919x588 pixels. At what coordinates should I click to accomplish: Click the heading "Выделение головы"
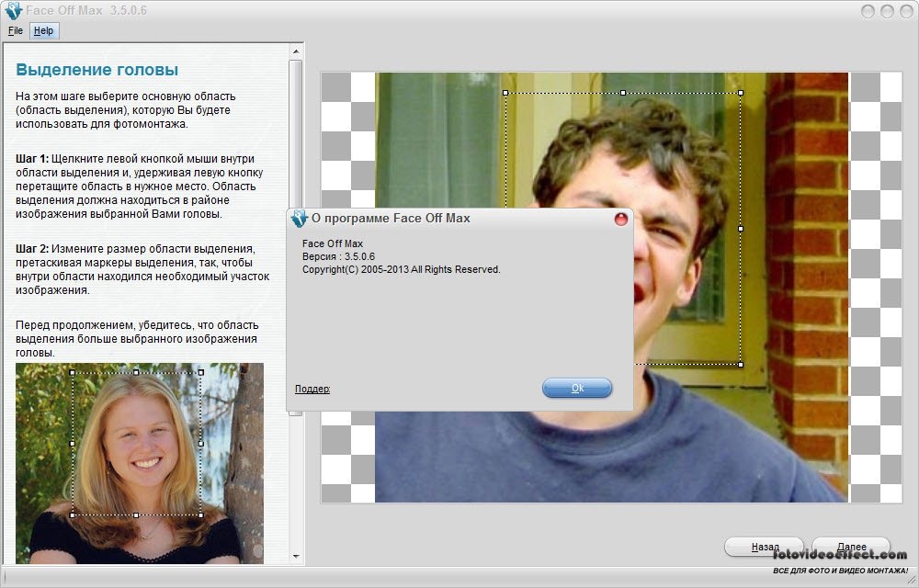97,70
